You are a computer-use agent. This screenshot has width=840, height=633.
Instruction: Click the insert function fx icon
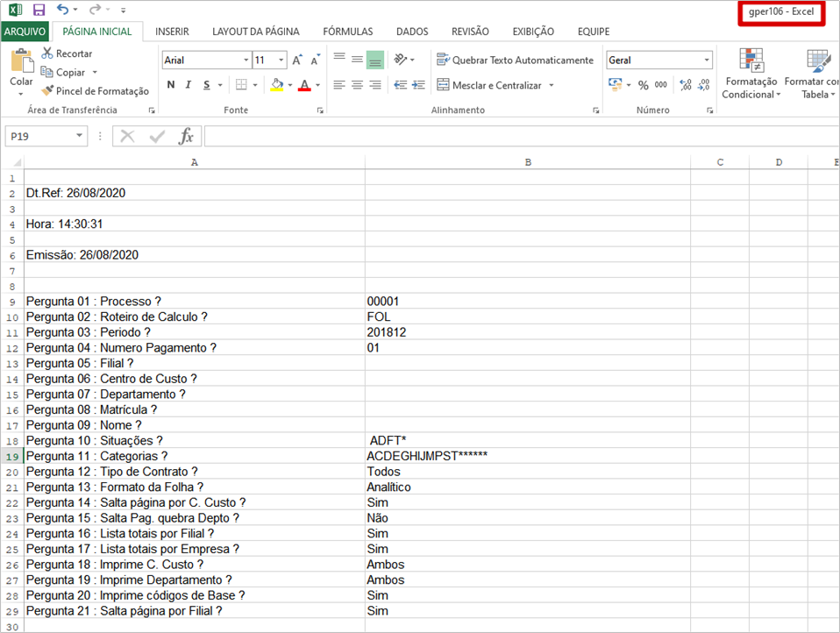point(186,136)
